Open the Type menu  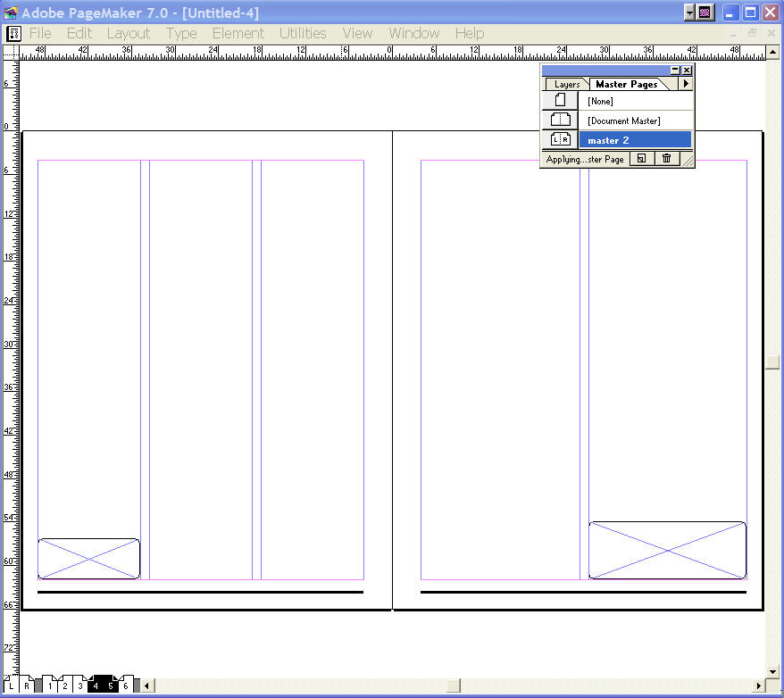click(x=181, y=34)
